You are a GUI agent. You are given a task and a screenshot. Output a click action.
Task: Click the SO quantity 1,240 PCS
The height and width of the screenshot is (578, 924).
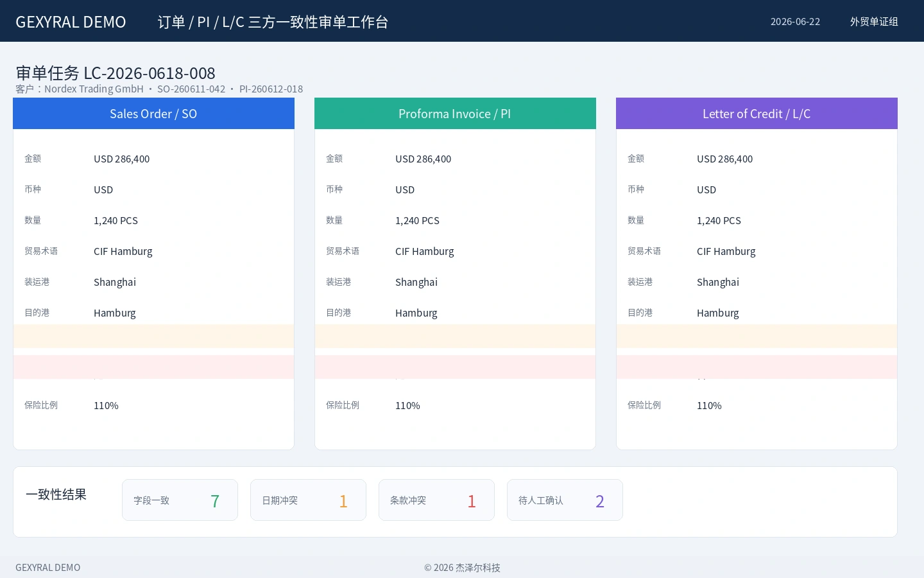pyautogui.click(x=116, y=220)
